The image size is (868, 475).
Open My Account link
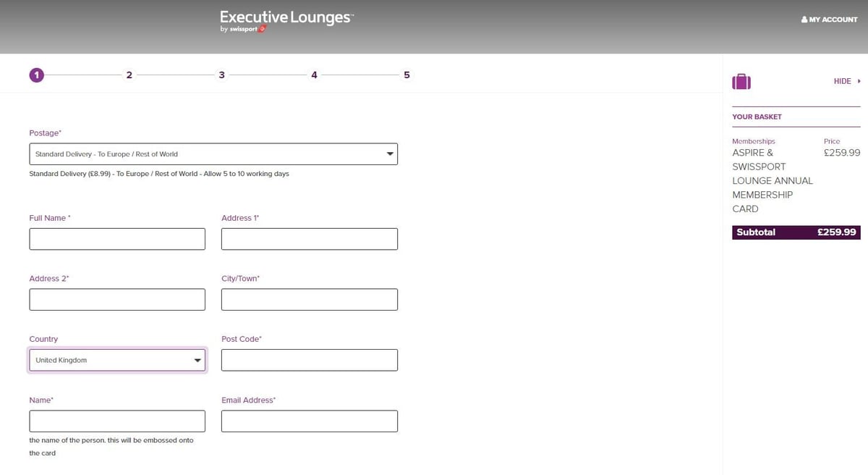click(x=829, y=20)
